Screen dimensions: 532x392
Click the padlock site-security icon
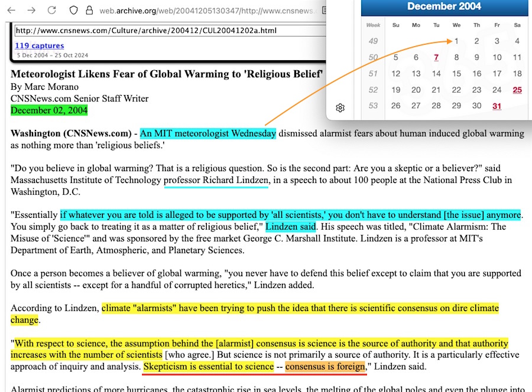pyautogui.click(x=89, y=10)
